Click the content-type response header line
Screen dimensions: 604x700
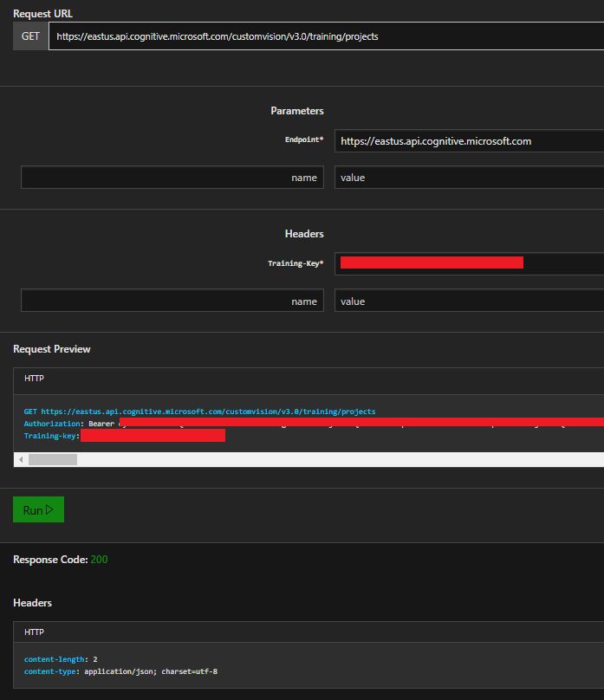point(120,671)
